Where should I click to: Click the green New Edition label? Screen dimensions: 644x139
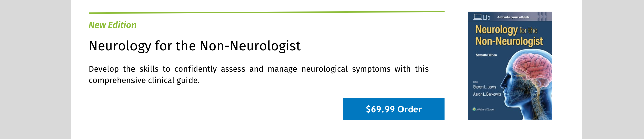click(112, 25)
